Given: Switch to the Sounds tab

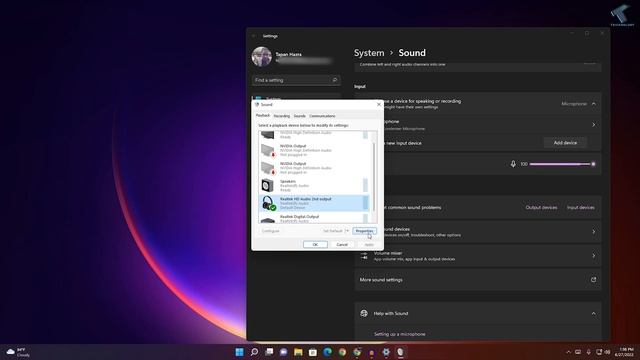Looking at the screenshot, I should (300, 116).
